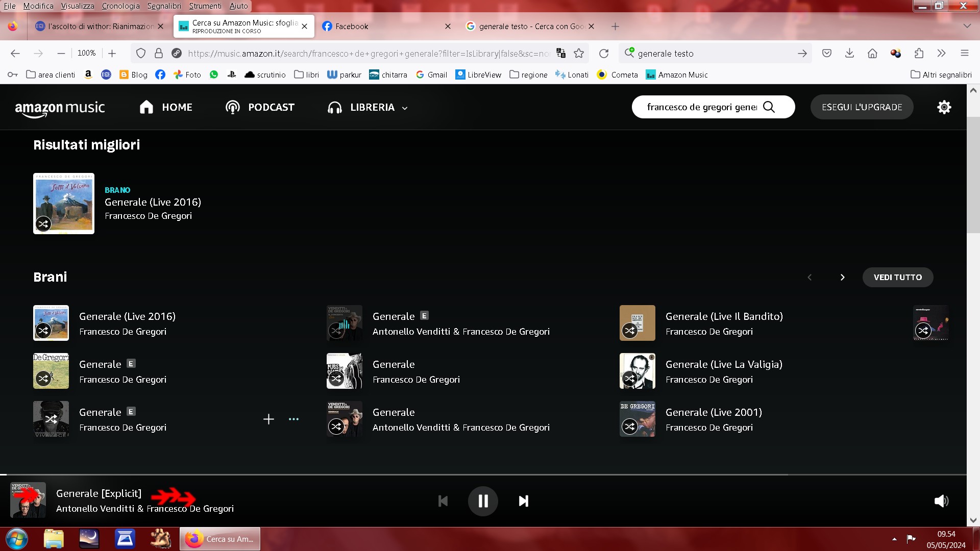Close the Amazon Music browser tab
980x551 pixels.
click(x=305, y=27)
